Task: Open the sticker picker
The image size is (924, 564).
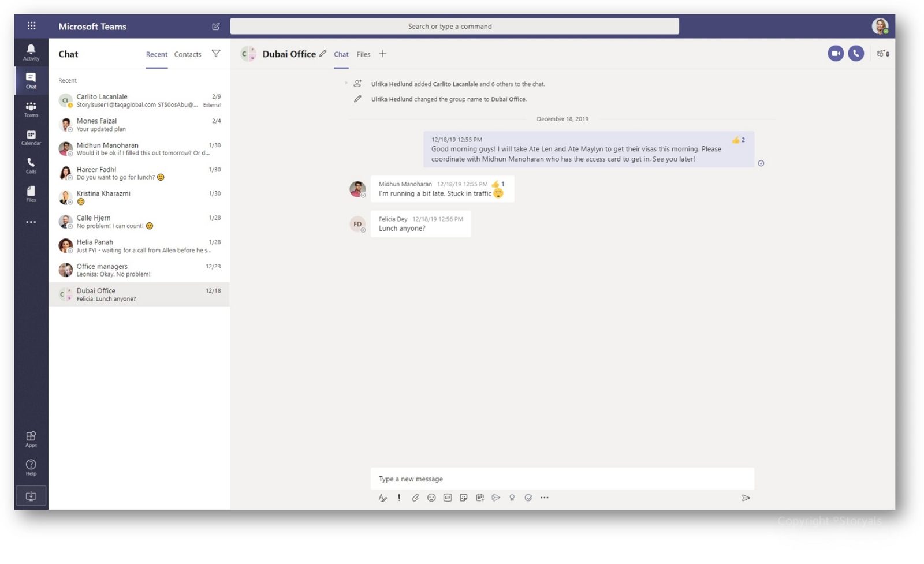Action: tap(464, 497)
